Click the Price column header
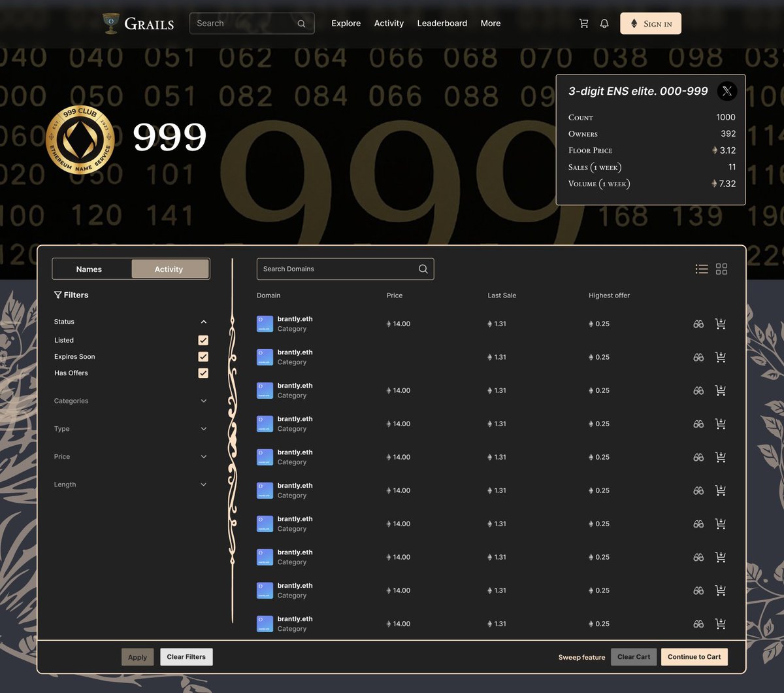784x693 pixels. coord(395,296)
